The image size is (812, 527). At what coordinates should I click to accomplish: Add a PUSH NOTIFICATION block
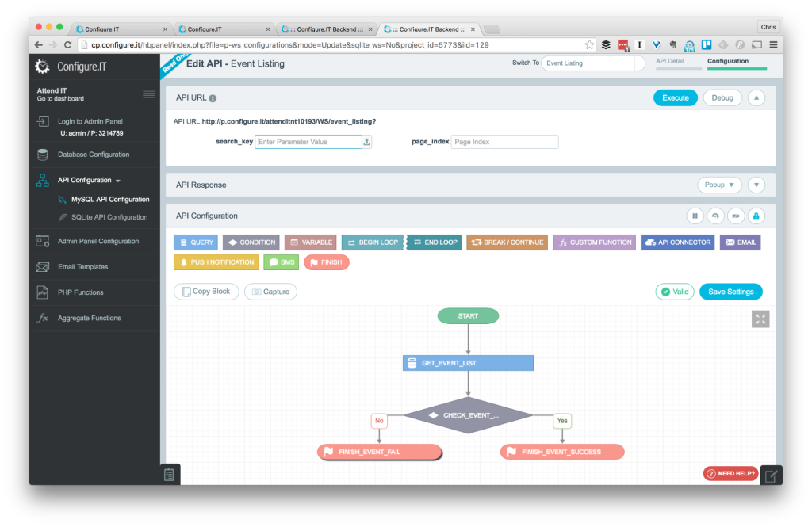[x=216, y=262]
